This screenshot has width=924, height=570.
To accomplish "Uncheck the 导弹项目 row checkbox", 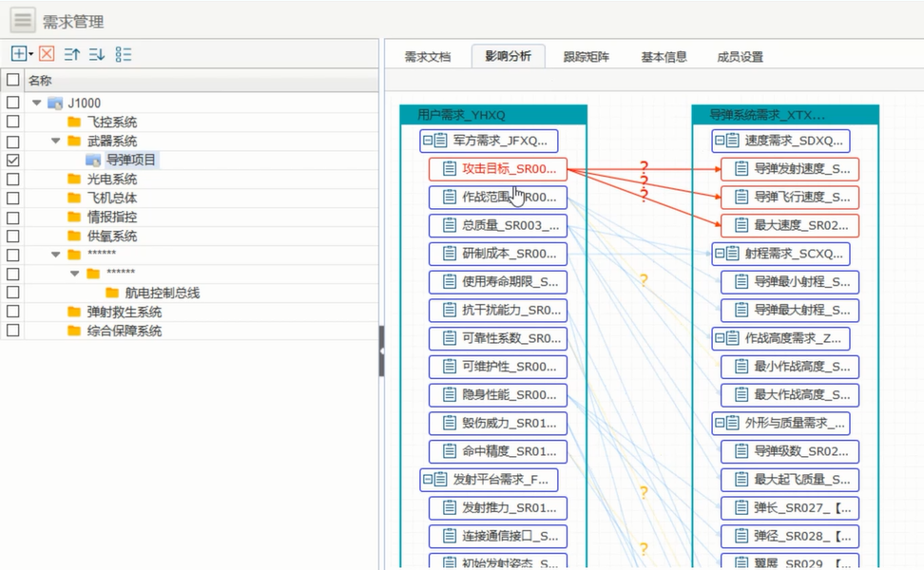I will click(12, 160).
